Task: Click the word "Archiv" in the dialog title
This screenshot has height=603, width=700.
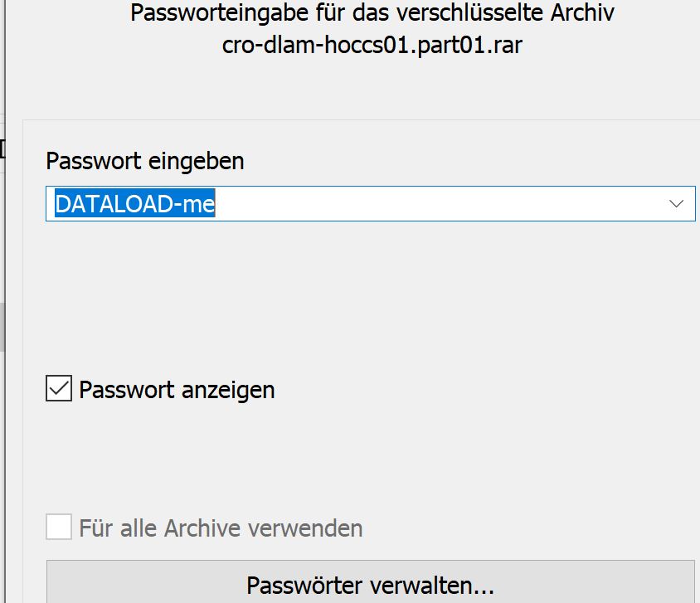Action: click(586, 14)
